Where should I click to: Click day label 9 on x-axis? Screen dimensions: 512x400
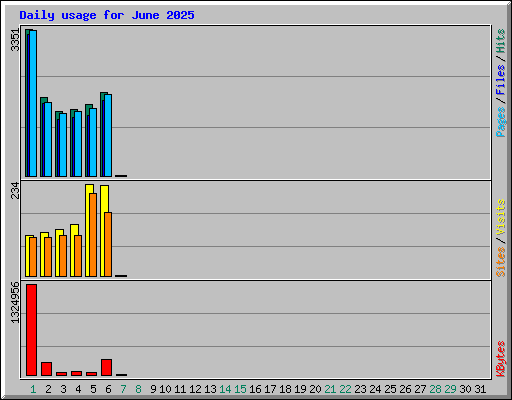point(153,389)
